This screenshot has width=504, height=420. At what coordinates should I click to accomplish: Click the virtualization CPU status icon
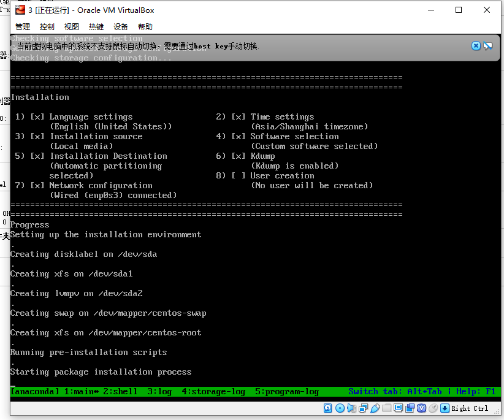pos(421,408)
